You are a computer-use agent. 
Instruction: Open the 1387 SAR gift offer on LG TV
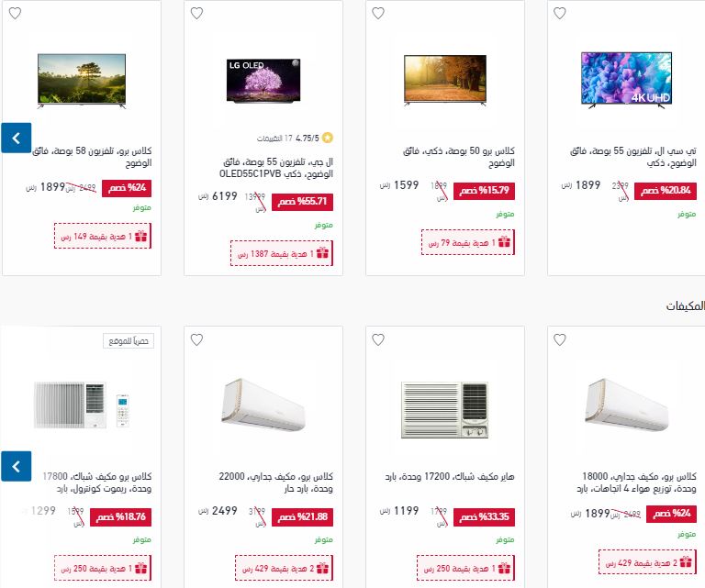tap(282, 253)
